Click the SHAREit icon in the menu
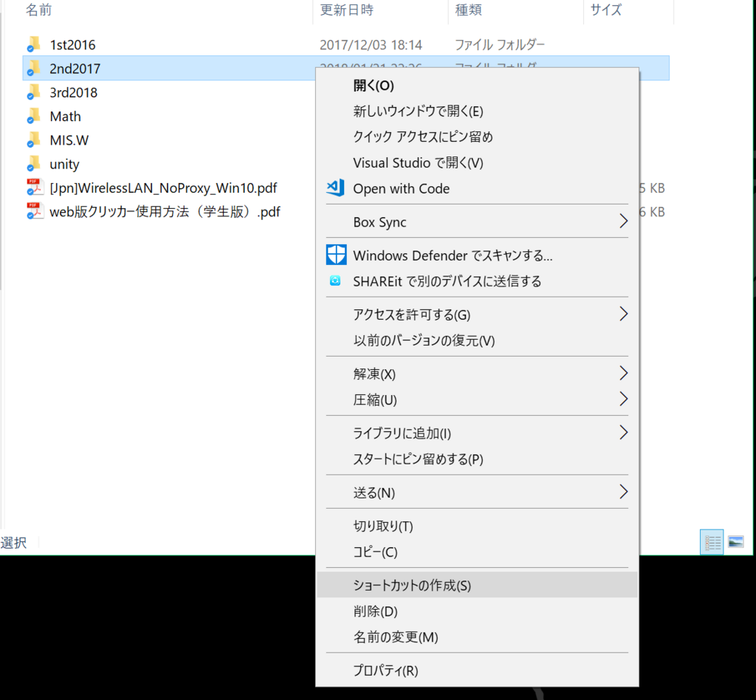Image resolution: width=756 pixels, height=700 pixels. tap(336, 281)
